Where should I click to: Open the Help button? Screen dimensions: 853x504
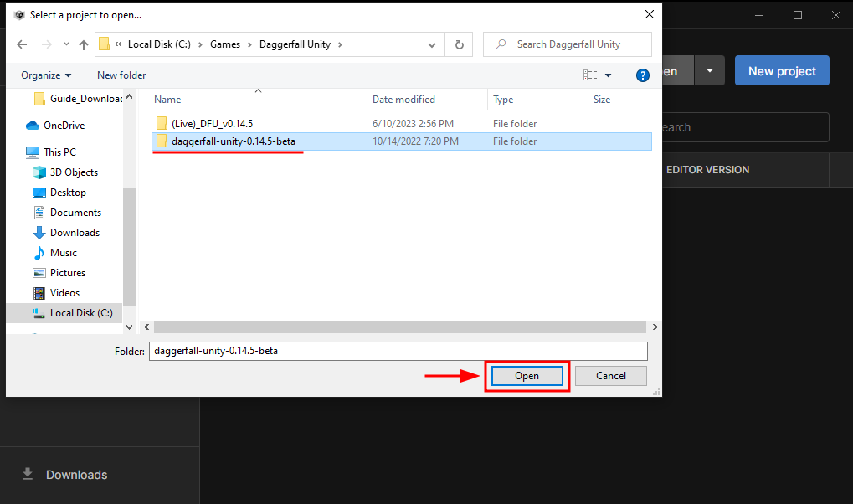[x=642, y=75]
